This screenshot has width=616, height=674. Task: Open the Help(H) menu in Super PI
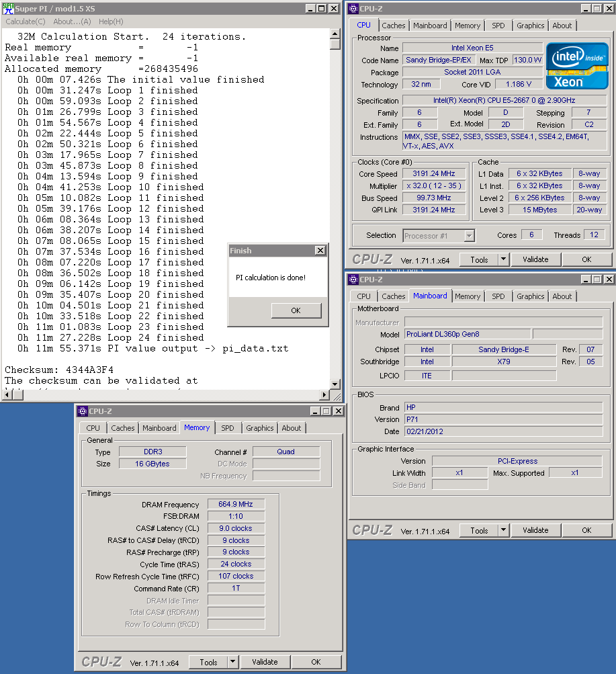111,22
